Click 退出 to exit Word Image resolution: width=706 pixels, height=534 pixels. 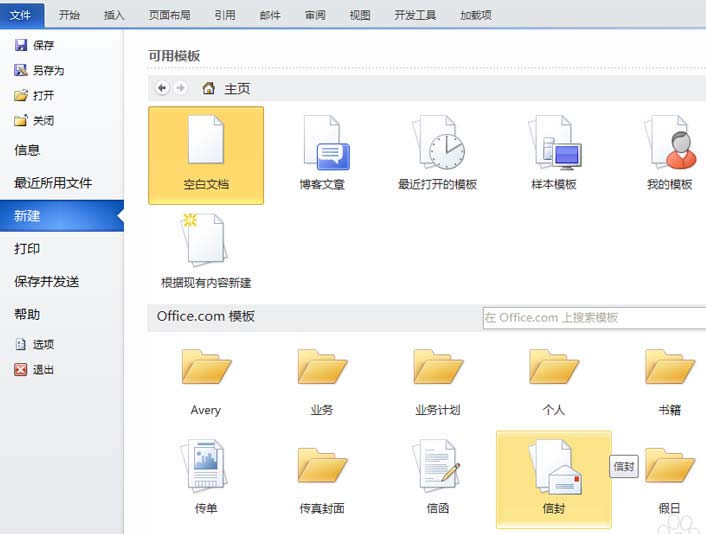pyautogui.click(x=43, y=369)
